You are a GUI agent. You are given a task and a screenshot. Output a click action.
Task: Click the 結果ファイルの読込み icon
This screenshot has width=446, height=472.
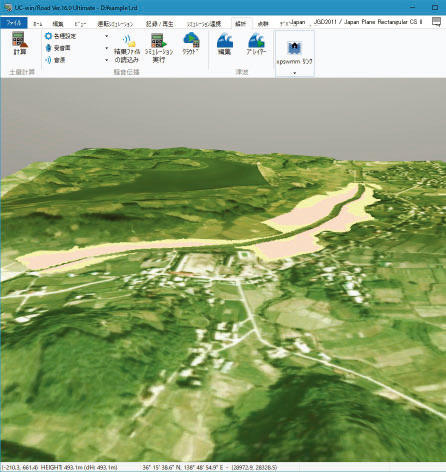coord(127,49)
